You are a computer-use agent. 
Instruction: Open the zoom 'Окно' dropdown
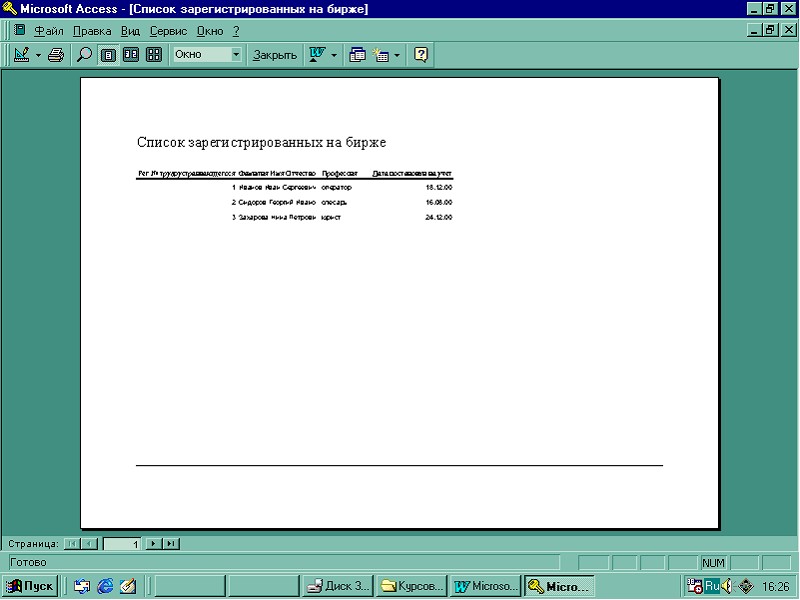(x=236, y=55)
